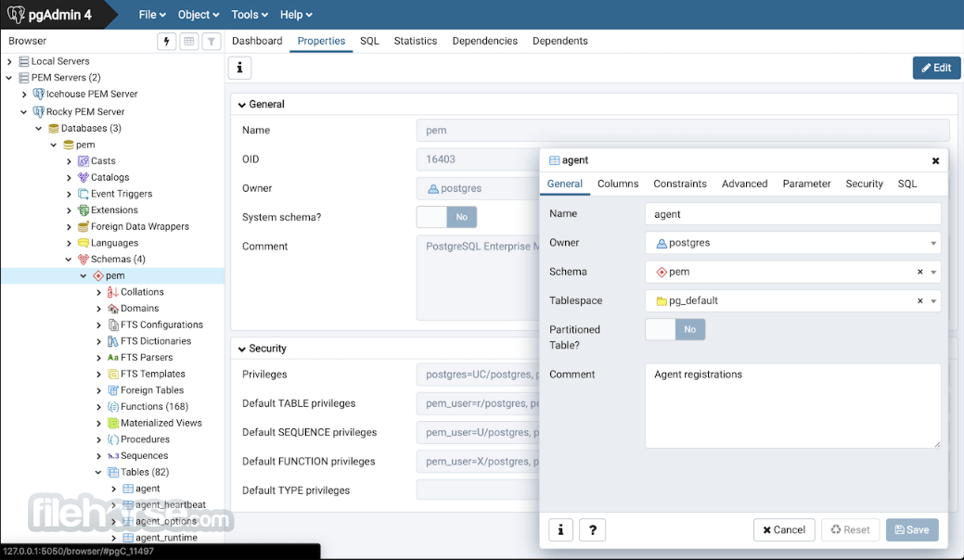Open the Security tab in agent dialog

pos(864,184)
